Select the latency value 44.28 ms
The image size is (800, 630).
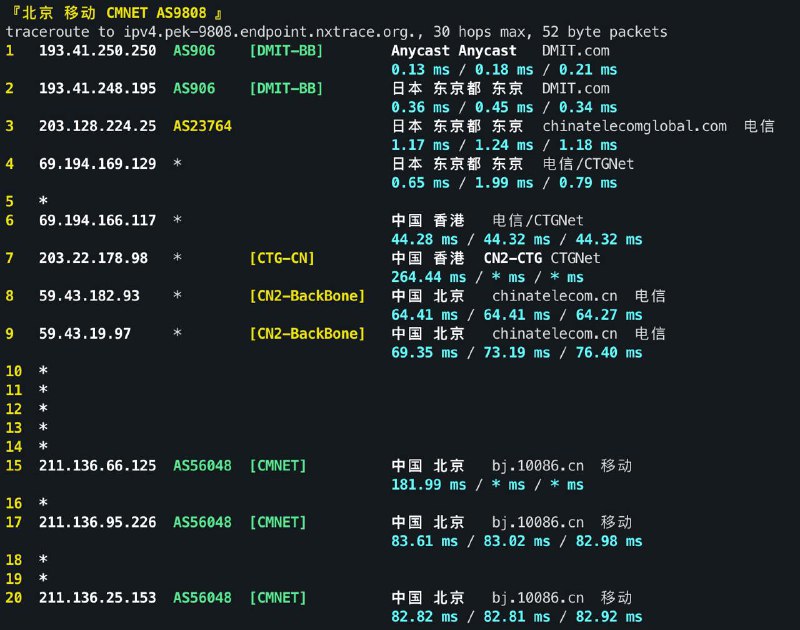point(424,240)
